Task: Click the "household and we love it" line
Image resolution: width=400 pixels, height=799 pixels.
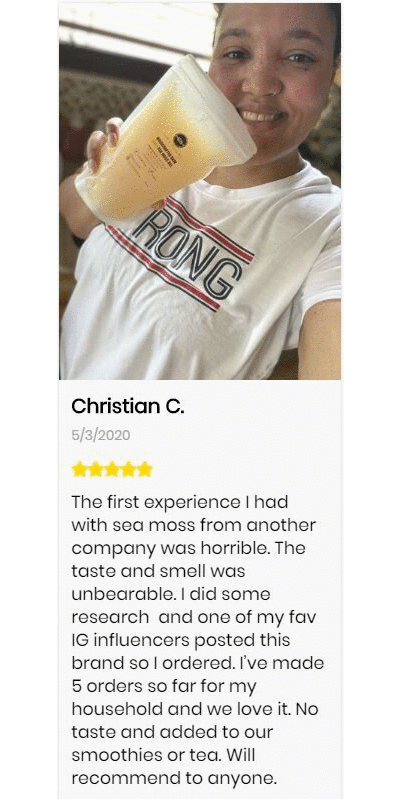Action: click(195, 709)
